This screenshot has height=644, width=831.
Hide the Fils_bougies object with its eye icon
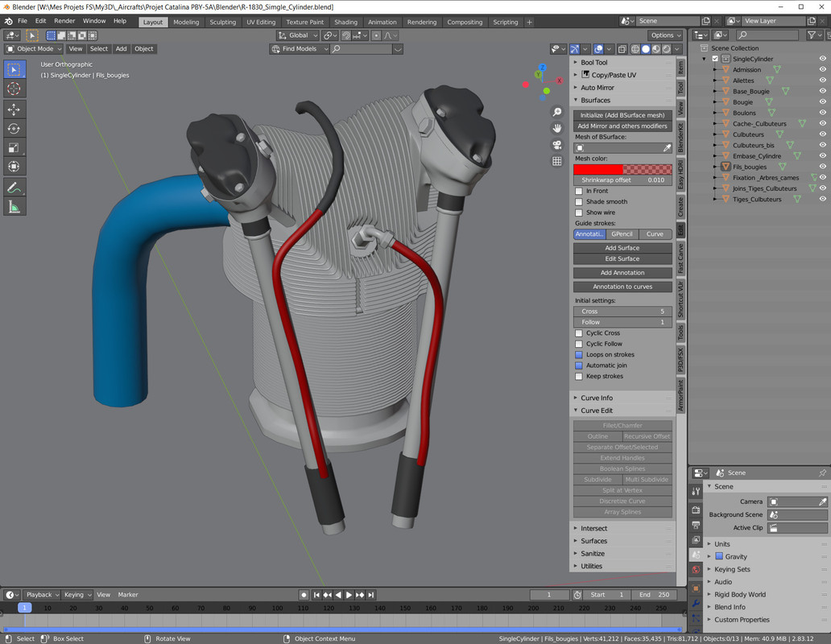pos(822,167)
